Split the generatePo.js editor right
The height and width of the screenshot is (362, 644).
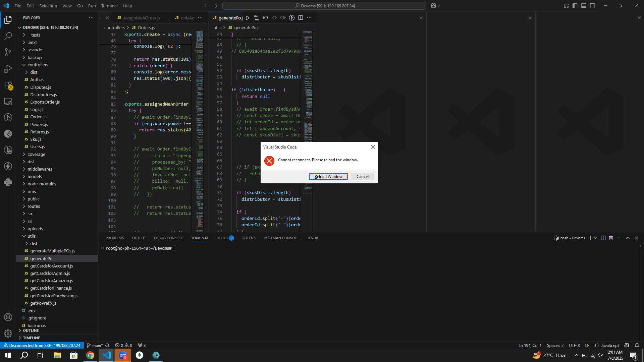coord(301,18)
